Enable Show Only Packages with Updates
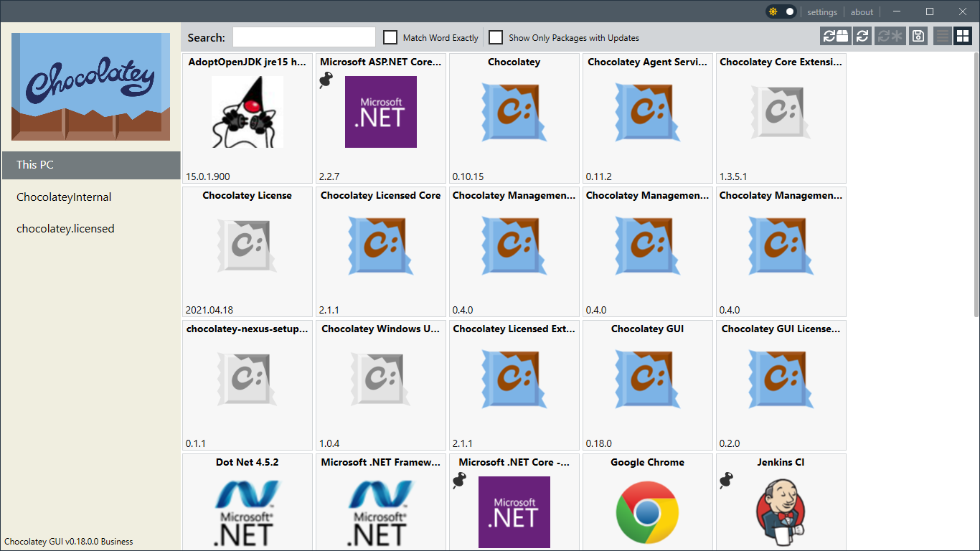Image resolution: width=980 pixels, height=551 pixels. coord(496,37)
